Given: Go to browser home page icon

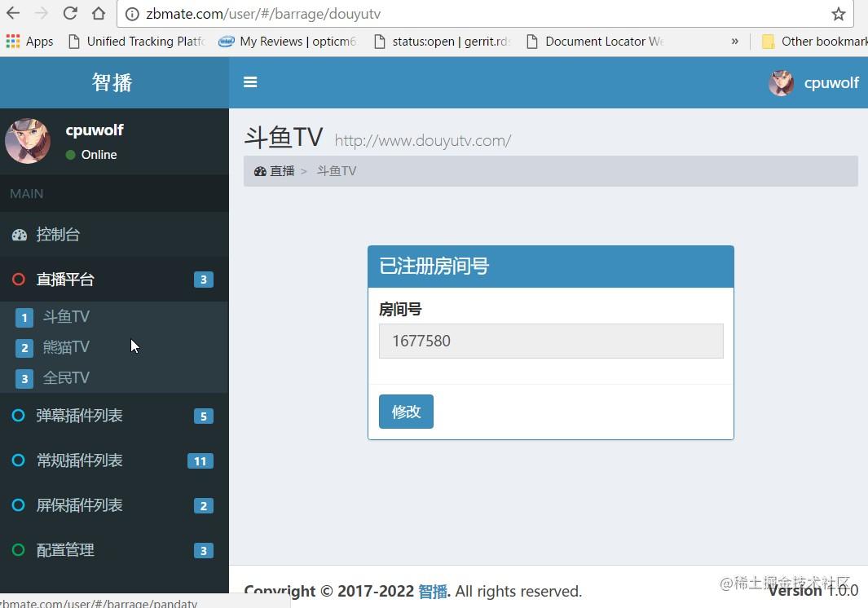Looking at the screenshot, I should [x=99, y=13].
